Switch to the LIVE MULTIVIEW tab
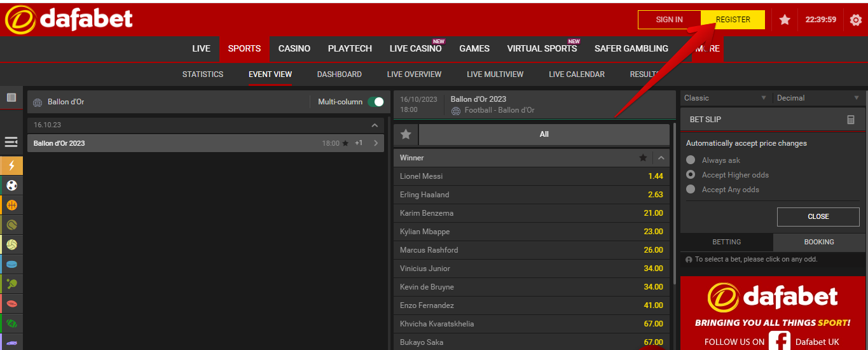This screenshot has width=868, height=350. click(x=495, y=74)
